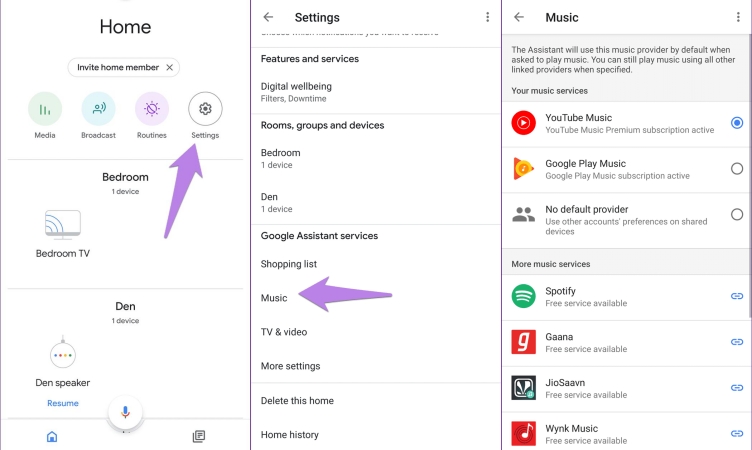Tap the Wynk Music logo

[x=523, y=434]
